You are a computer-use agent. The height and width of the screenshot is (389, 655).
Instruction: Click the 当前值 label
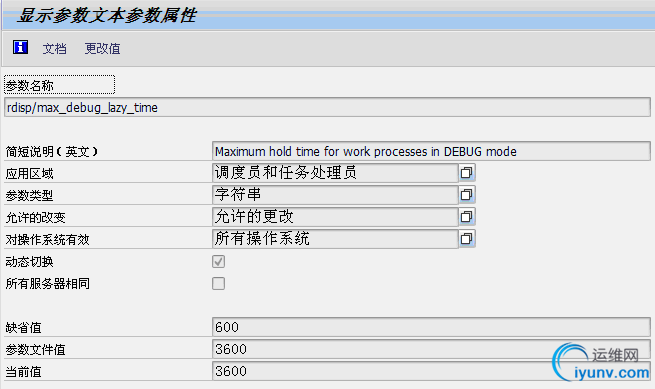pos(23,371)
